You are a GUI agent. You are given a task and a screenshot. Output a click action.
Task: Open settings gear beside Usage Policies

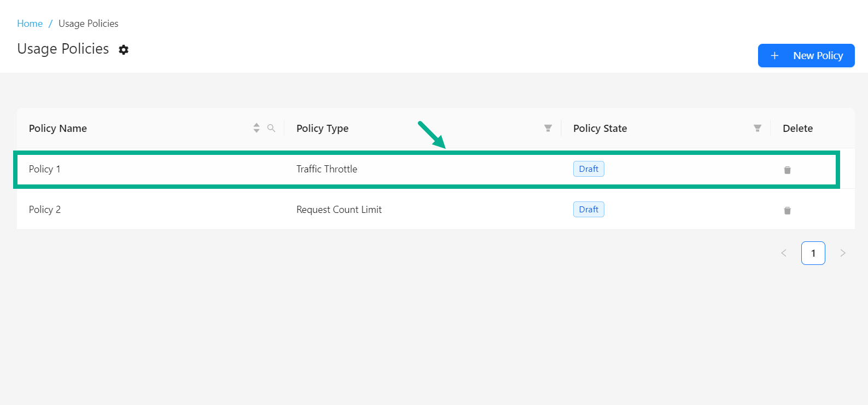(x=124, y=50)
